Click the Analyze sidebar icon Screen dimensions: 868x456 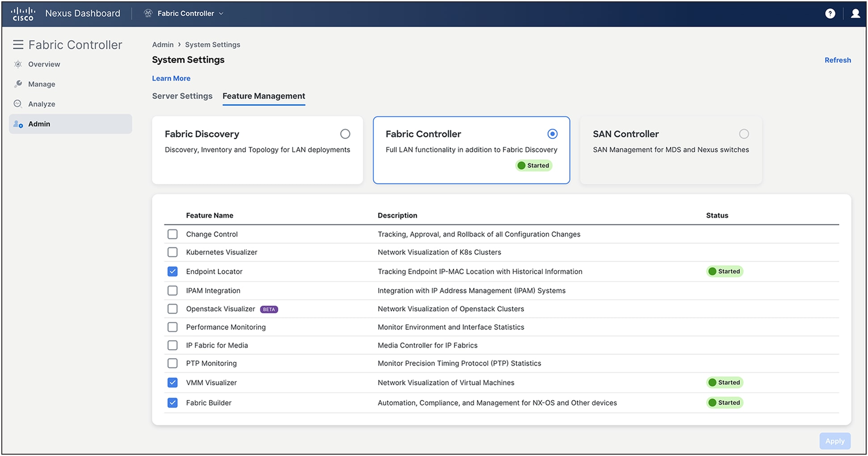(x=18, y=104)
